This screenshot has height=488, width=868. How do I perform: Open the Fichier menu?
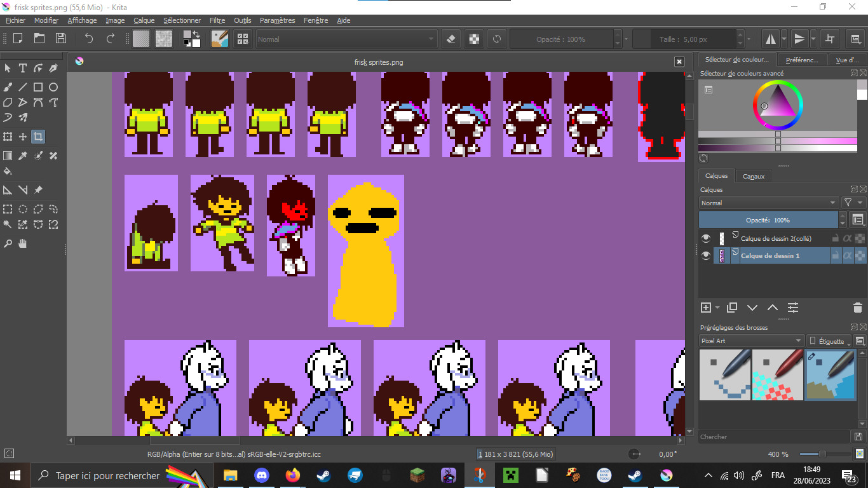pos(15,20)
